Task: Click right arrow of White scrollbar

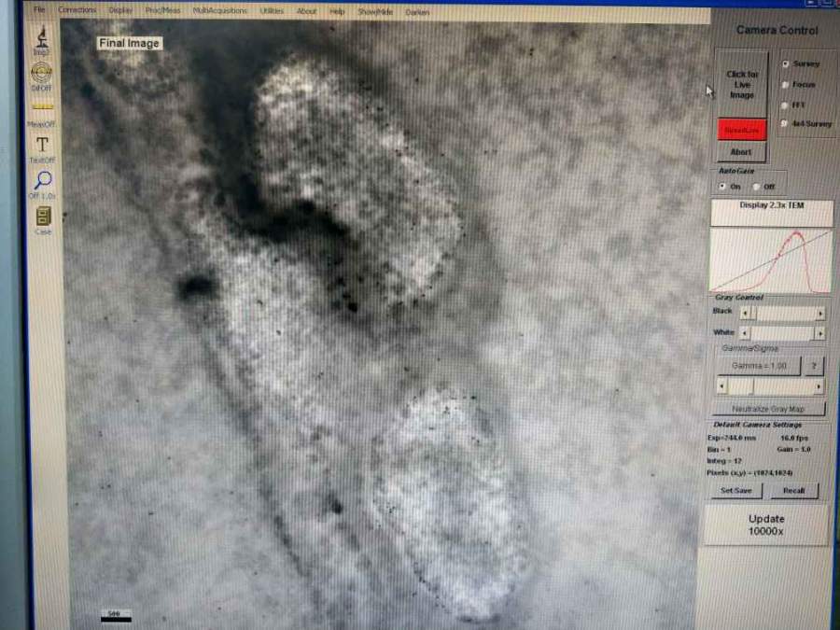Action: click(x=819, y=333)
